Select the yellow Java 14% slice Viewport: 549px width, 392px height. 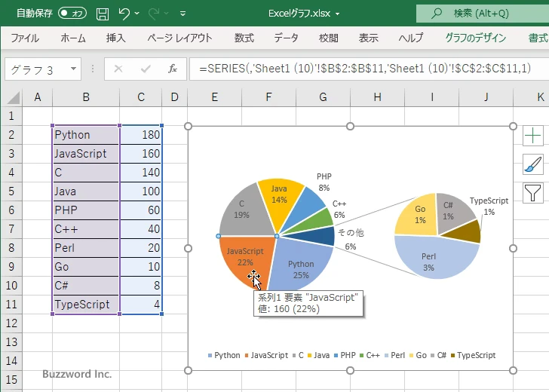[x=280, y=201]
